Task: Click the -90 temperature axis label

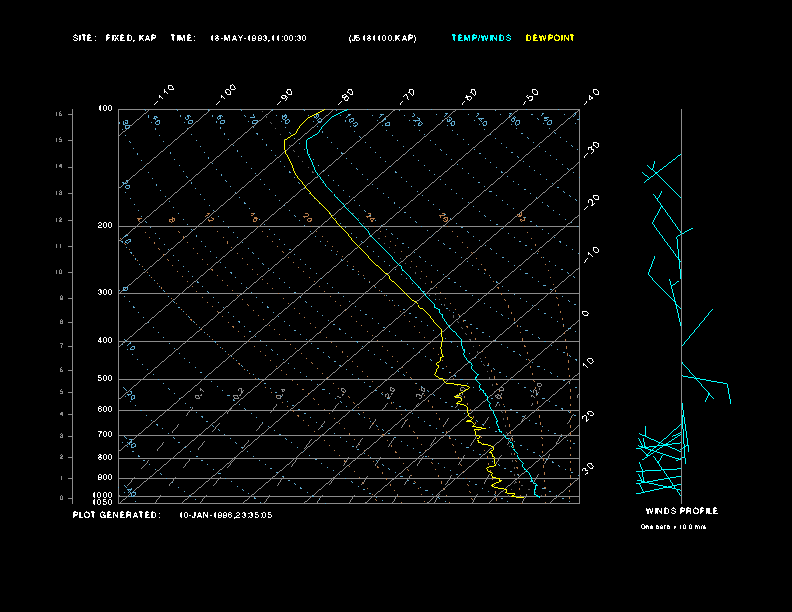Action: 285,96
